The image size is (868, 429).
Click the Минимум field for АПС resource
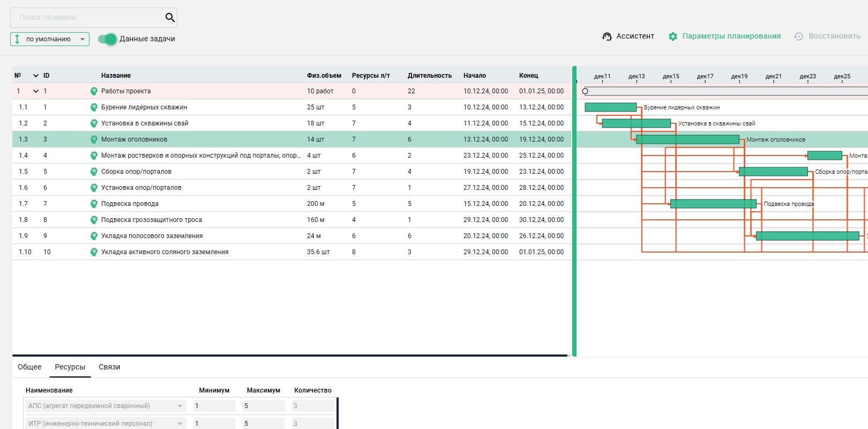coord(214,406)
